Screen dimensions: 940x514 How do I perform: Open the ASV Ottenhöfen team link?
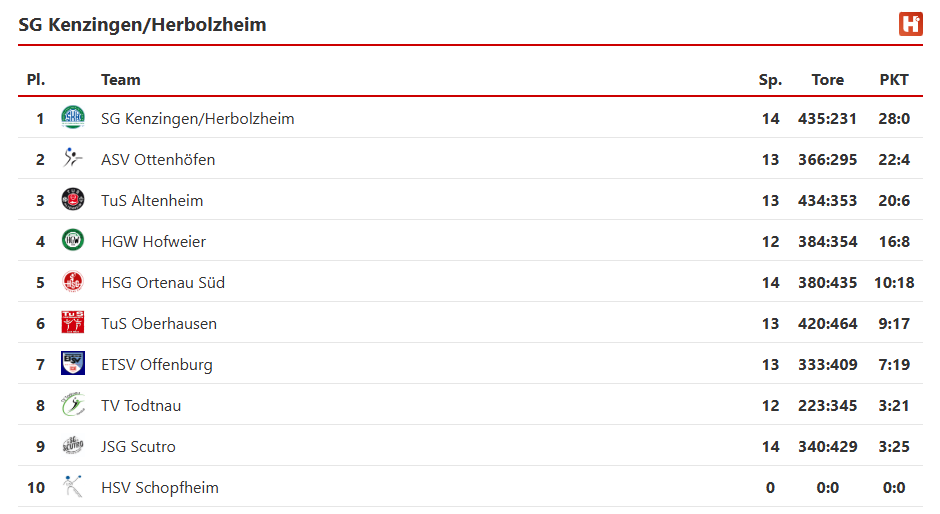click(x=158, y=159)
